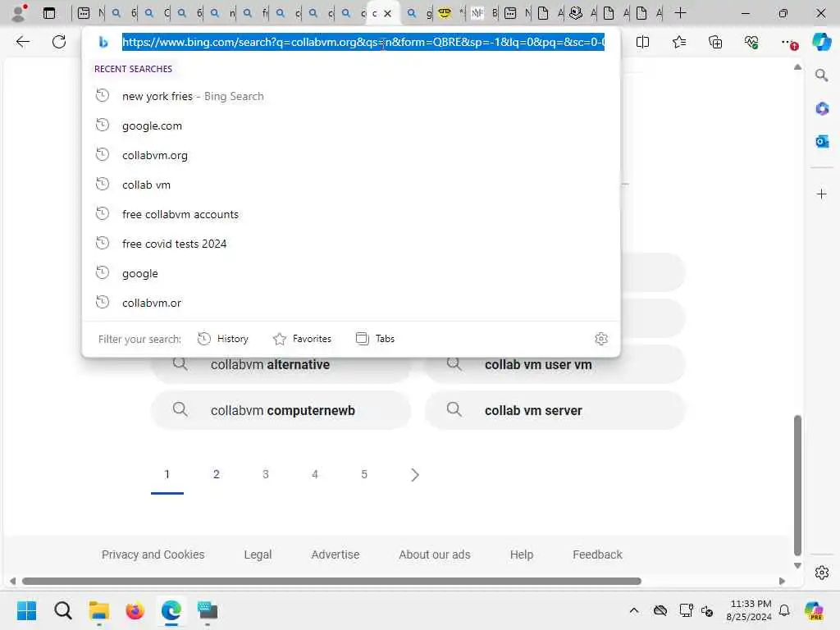The height and width of the screenshot is (630, 840).
Task: Open Feedback footer link
Action: (x=597, y=555)
